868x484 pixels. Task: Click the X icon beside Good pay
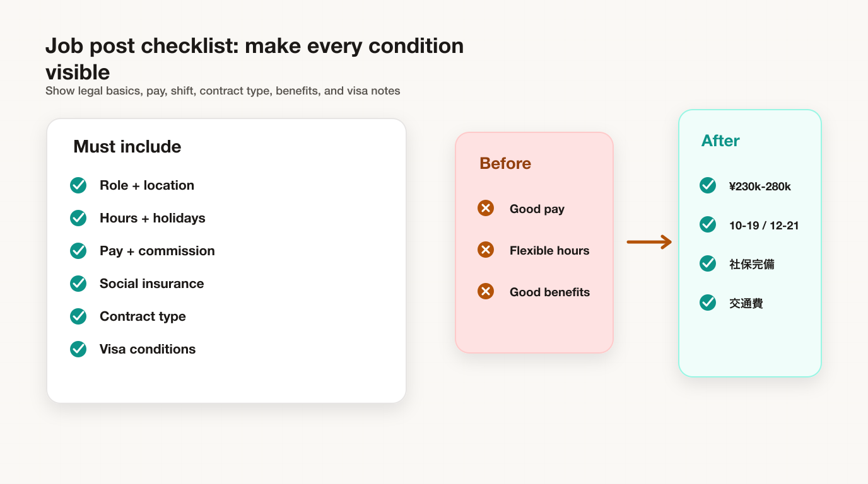(x=486, y=209)
